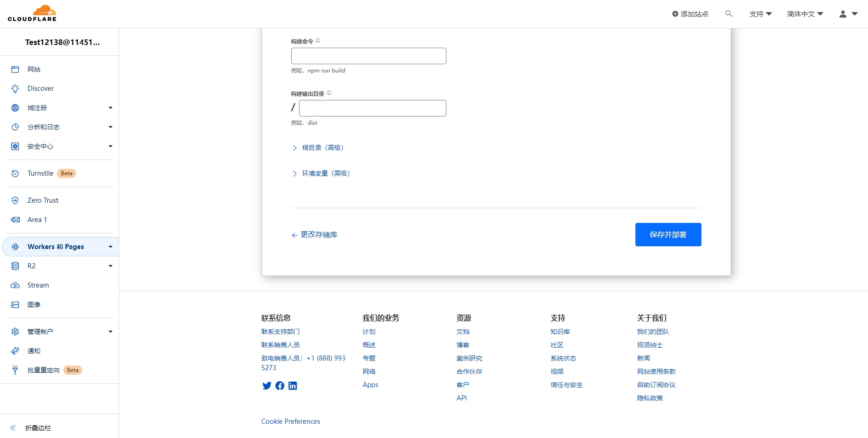Click the Twitter icon in footer

[267, 386]
